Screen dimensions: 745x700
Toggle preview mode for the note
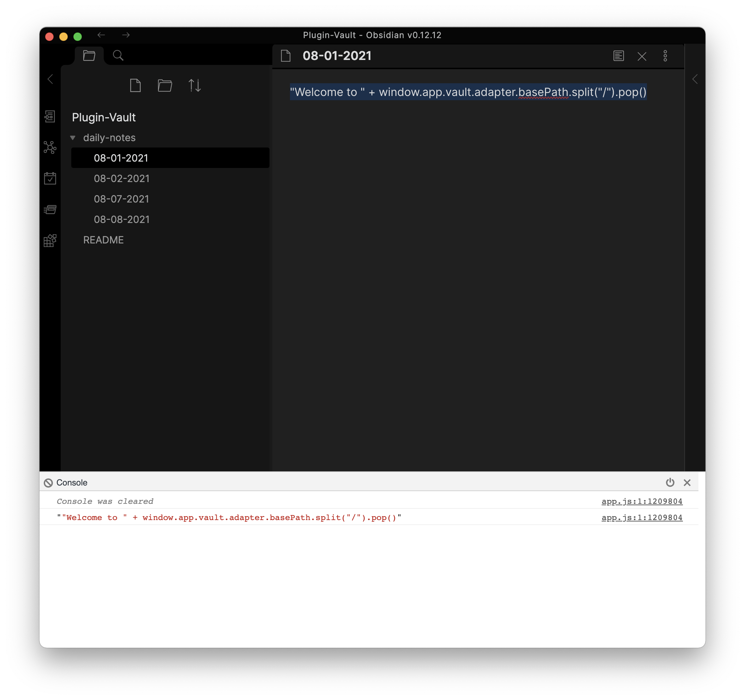(618, 56)
